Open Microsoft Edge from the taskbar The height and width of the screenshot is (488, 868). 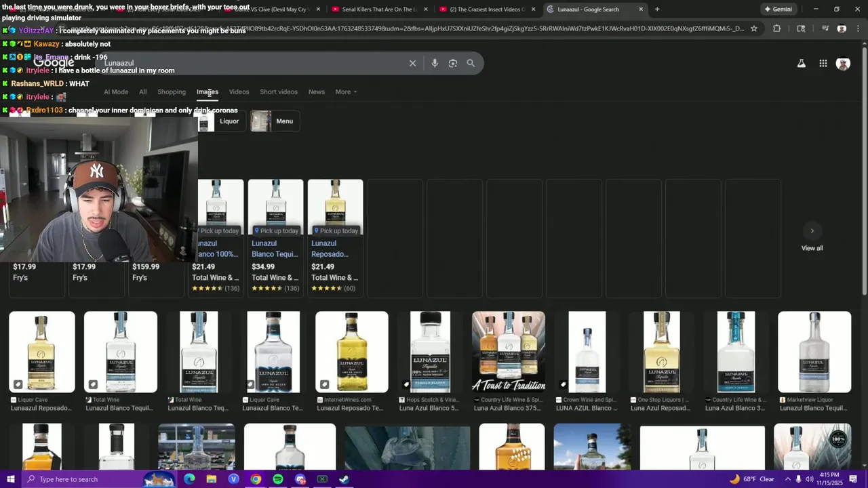coord(189,479)
